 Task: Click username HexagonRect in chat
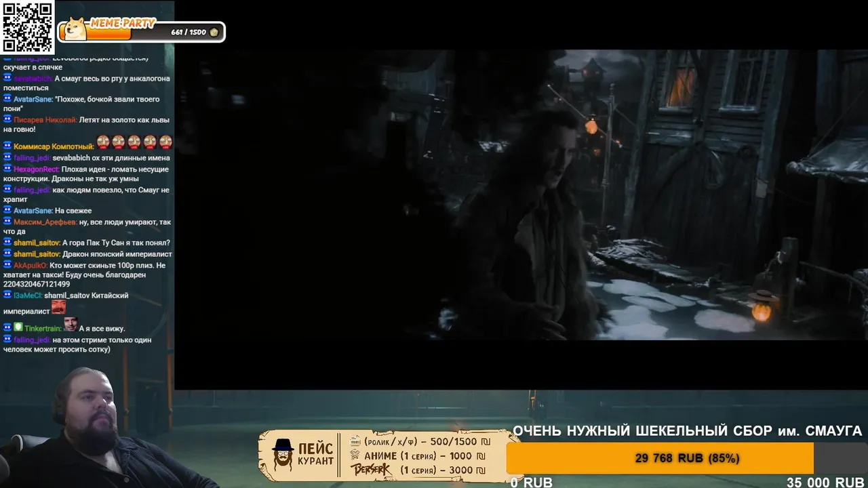click(37, 169)
